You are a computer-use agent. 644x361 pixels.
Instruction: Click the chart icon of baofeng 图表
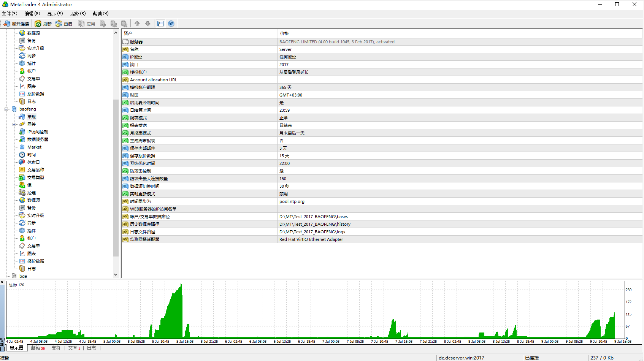(22, 253)
